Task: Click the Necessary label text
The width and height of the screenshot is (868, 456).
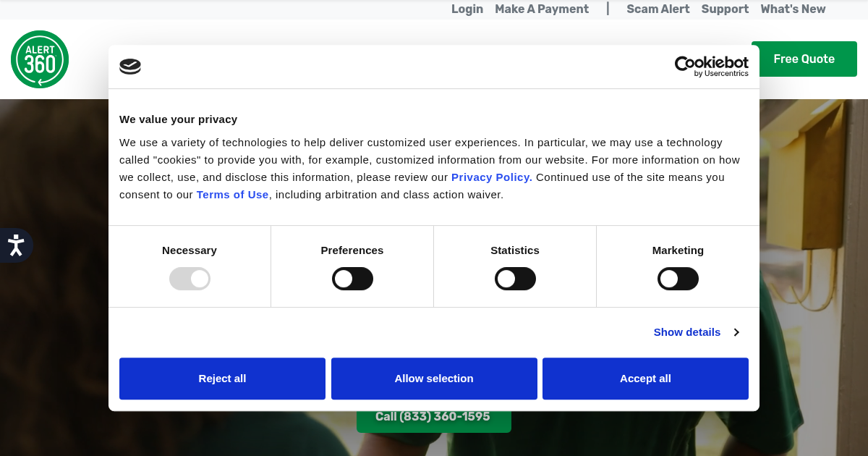Action: click(x=190, y=250)
